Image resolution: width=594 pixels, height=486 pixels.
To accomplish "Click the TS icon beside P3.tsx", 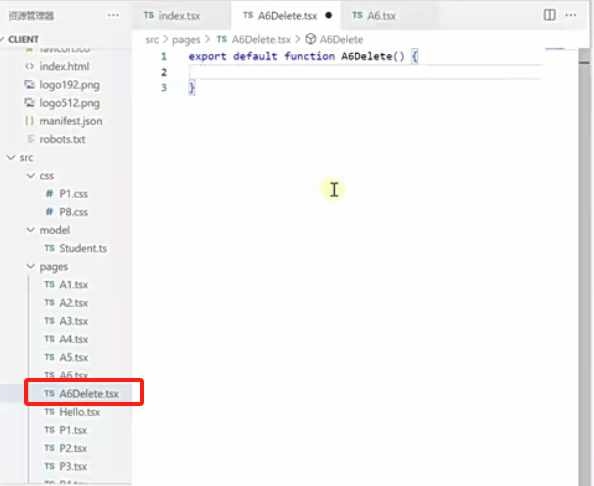I will (49, 466).
